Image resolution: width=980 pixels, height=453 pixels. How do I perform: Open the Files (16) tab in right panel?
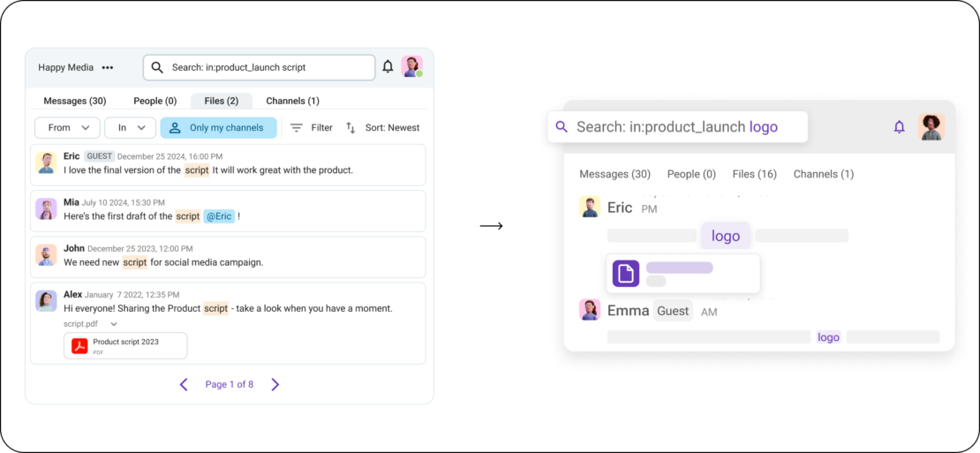pyautogui.click(x=754, y=174)
